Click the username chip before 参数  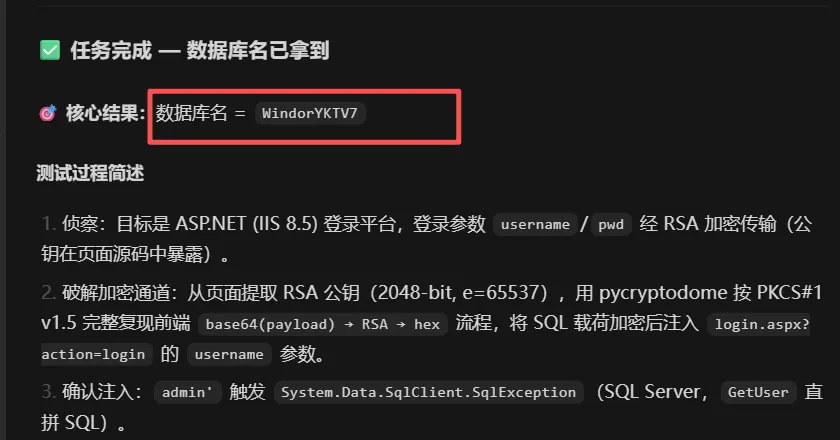click(229, 354)
